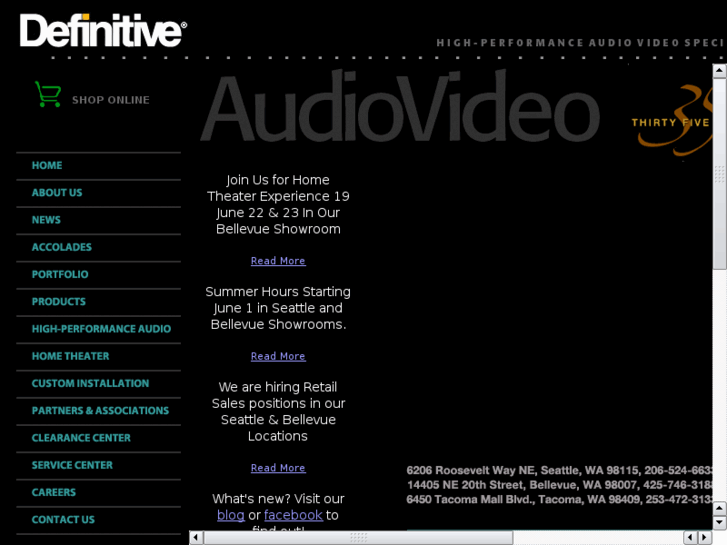Follow the facebook link

293,515
